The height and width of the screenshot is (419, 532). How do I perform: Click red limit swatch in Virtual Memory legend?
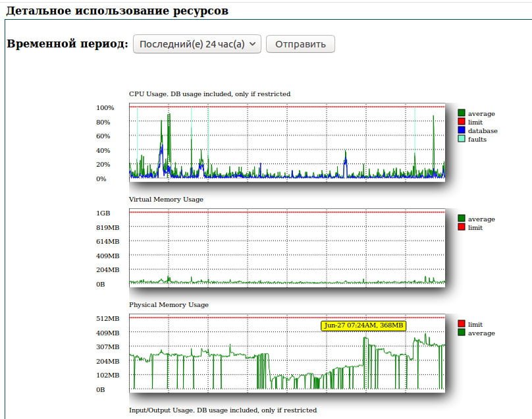tap(462, 227)
